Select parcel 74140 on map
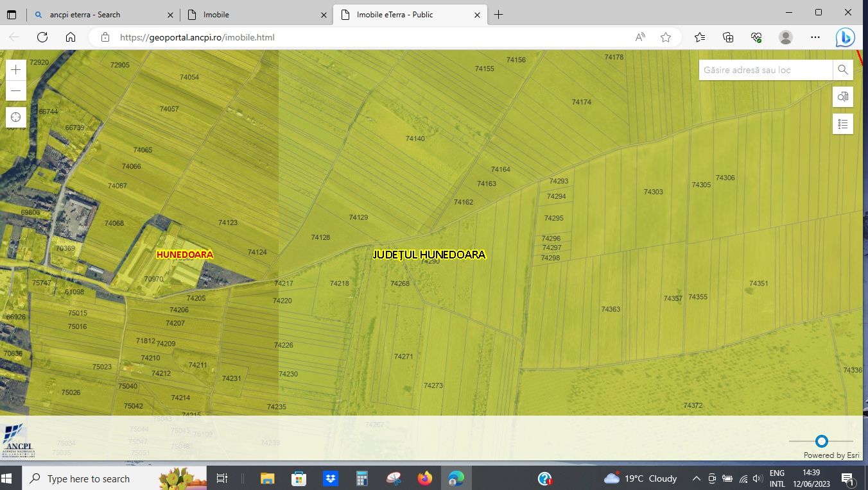 tap(415, 139)
